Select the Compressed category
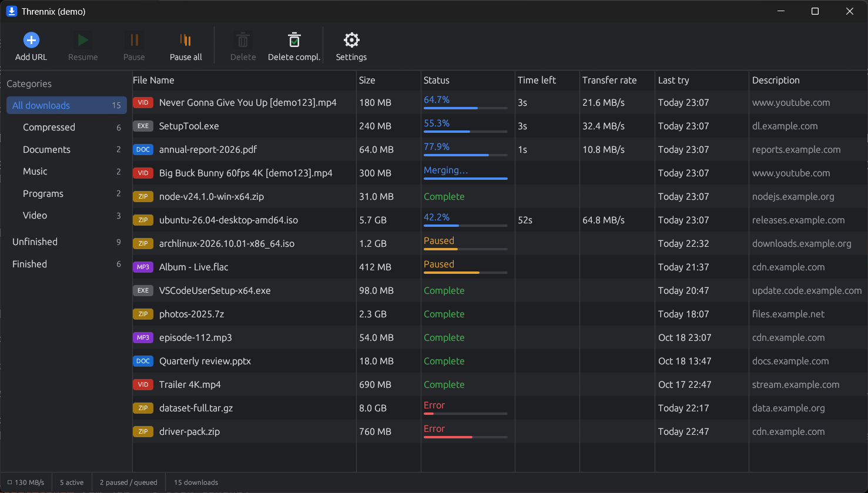 tap(66, 128)
